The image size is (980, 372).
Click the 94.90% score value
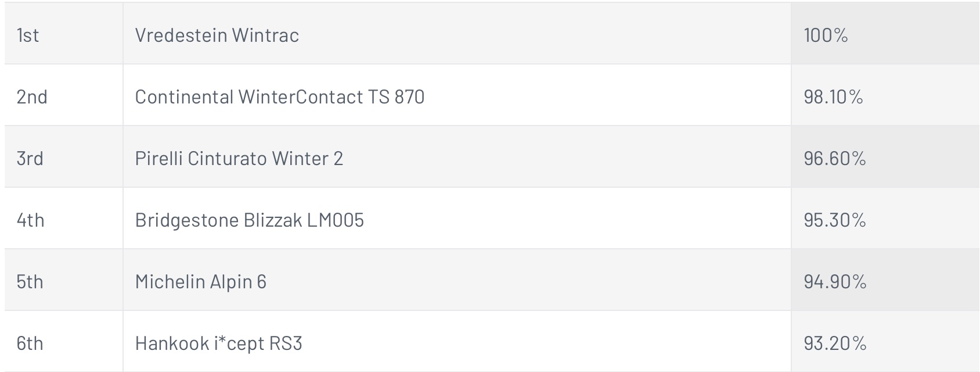tap(835, 282)
